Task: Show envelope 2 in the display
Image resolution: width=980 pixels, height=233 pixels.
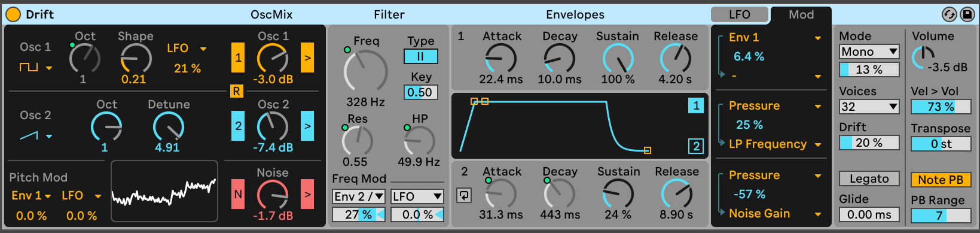Action: (696, 146)
